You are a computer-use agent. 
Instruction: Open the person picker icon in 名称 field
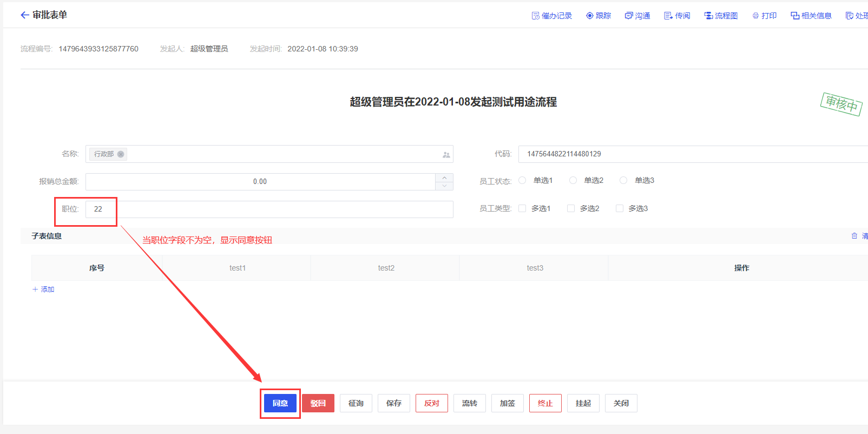click(446, 155)
